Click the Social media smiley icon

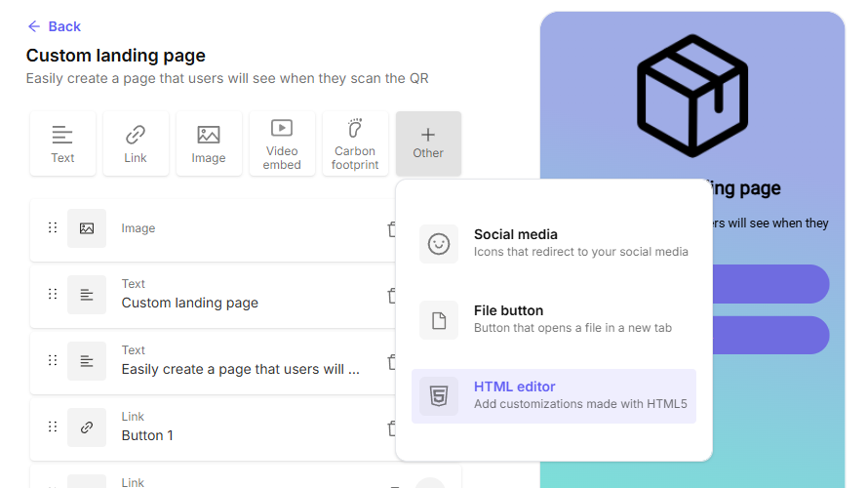[439, 244]
